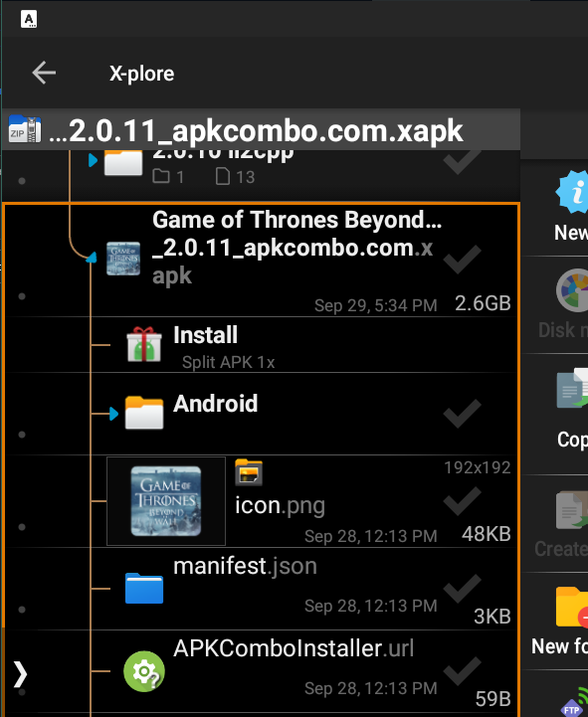Open the keyboard input indicator in the status bar
The image size is (588, 717).
[29, 19]
